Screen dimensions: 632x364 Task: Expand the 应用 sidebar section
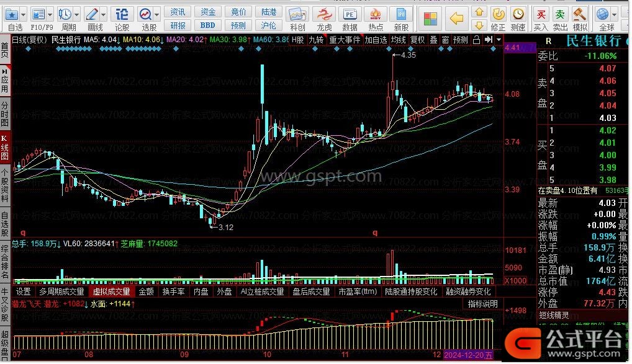[5, 81]
